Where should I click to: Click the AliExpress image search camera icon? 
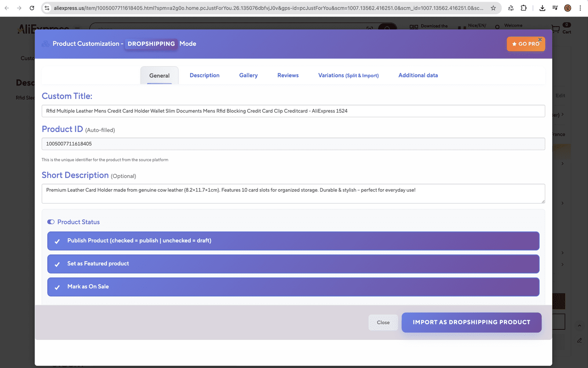point(370,29)
